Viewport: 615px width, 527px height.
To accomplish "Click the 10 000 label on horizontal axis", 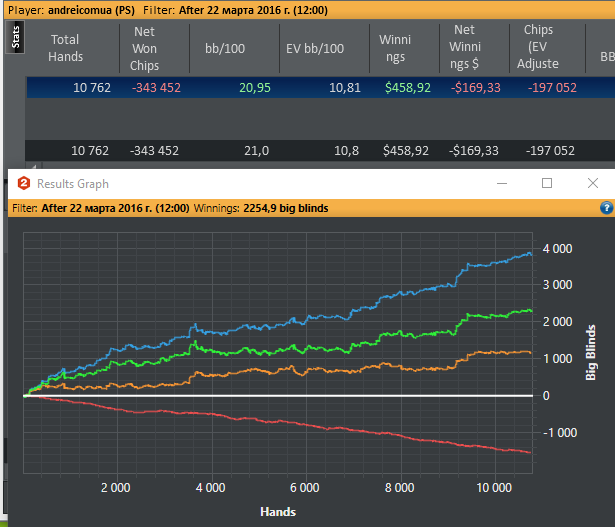I will click(494, 488).
